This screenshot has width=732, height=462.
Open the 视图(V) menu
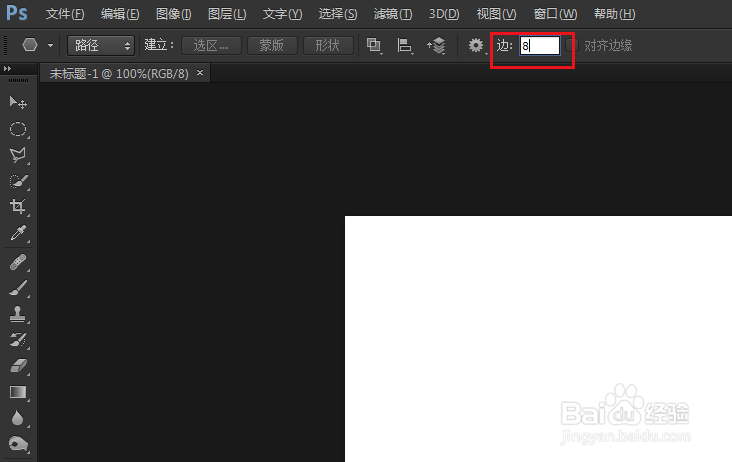point(496,14)
